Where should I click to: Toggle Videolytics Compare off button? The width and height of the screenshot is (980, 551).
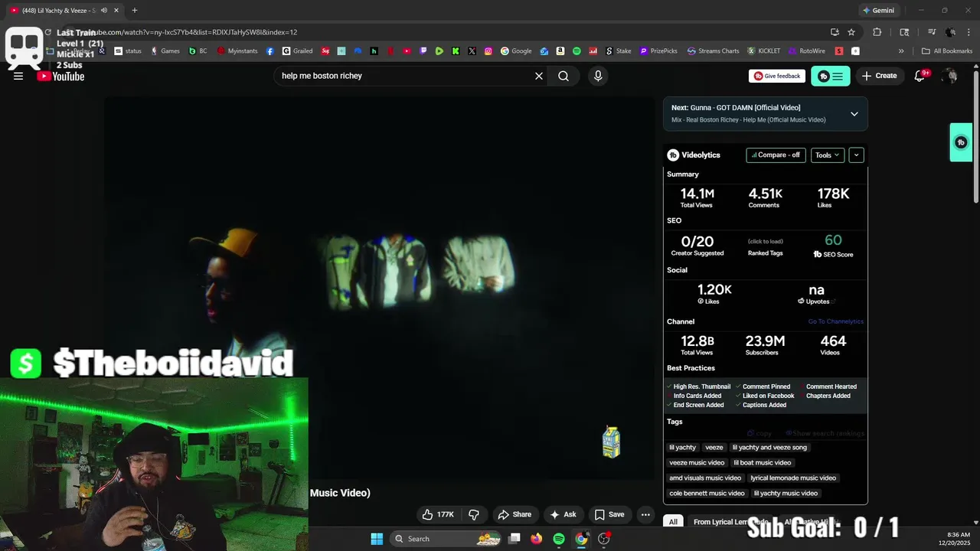[776, 155]
